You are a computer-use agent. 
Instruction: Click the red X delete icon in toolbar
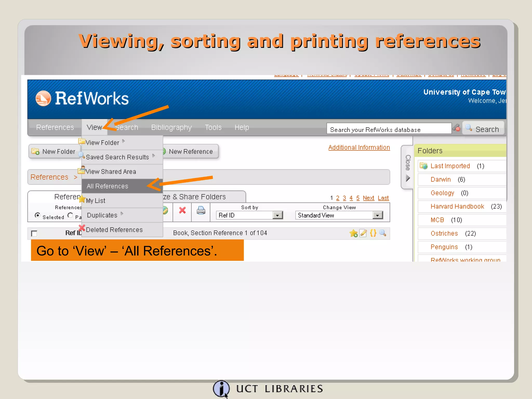pos(182,210)
